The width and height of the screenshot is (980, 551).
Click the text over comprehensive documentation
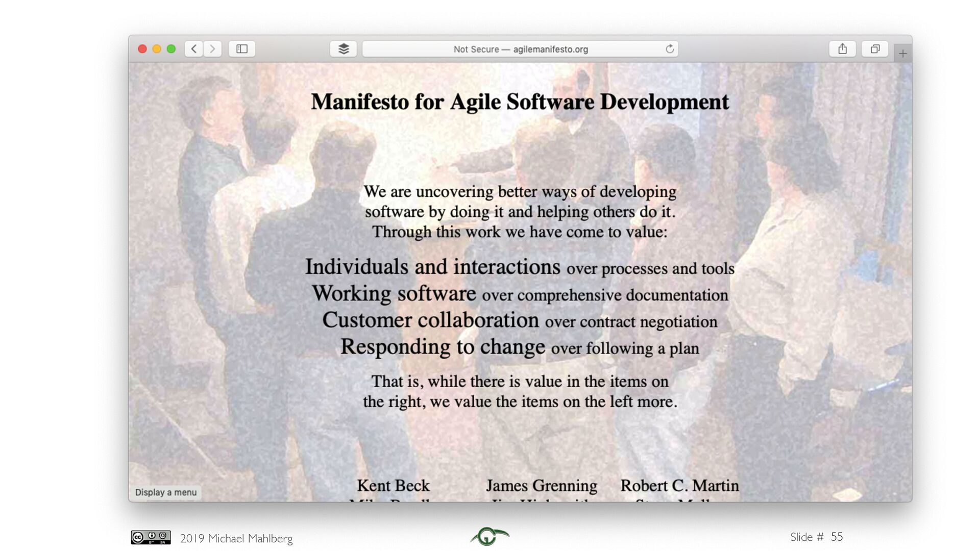pos(605,295)
